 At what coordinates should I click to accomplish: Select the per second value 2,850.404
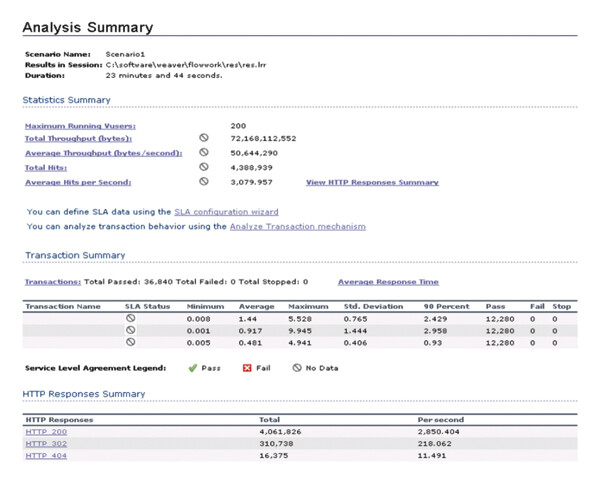point(439,432)
